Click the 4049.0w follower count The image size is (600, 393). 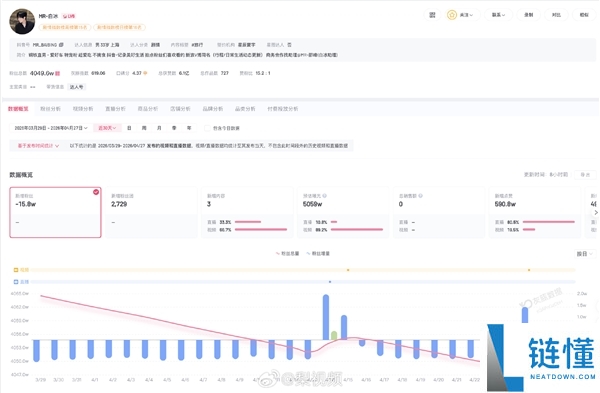42,73
